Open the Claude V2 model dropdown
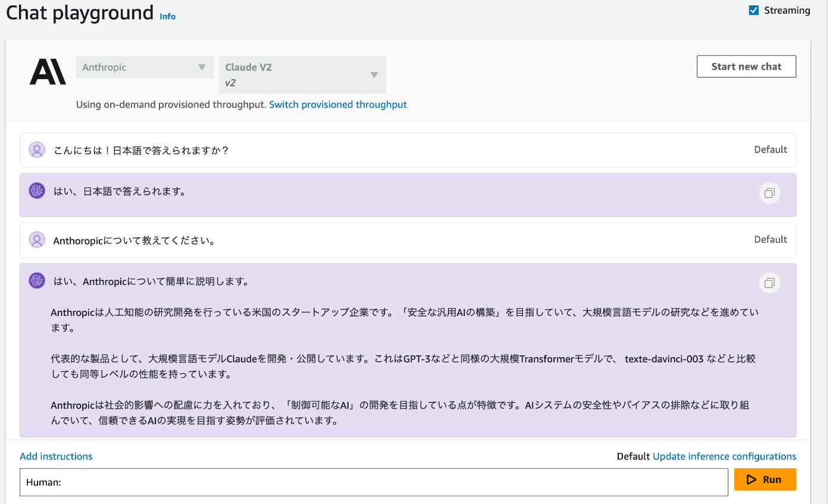Image resolution: width=833 pixels, height=504 pixels. pyautogui.click(x=302, y=75)
